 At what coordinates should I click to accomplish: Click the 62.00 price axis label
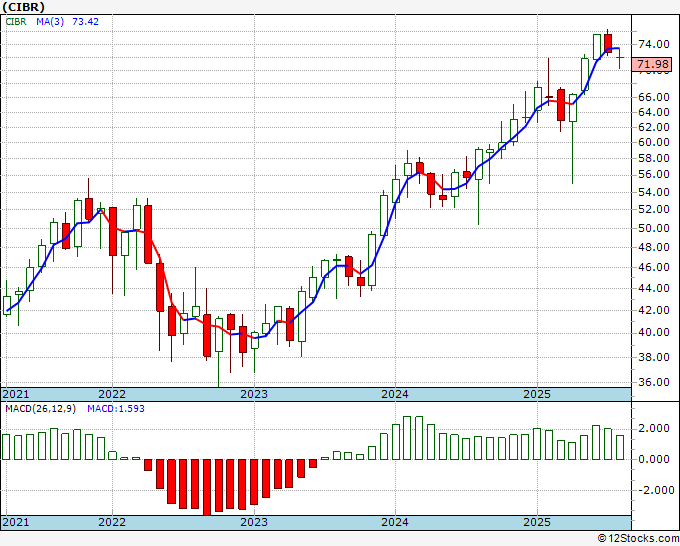point(654,127)
